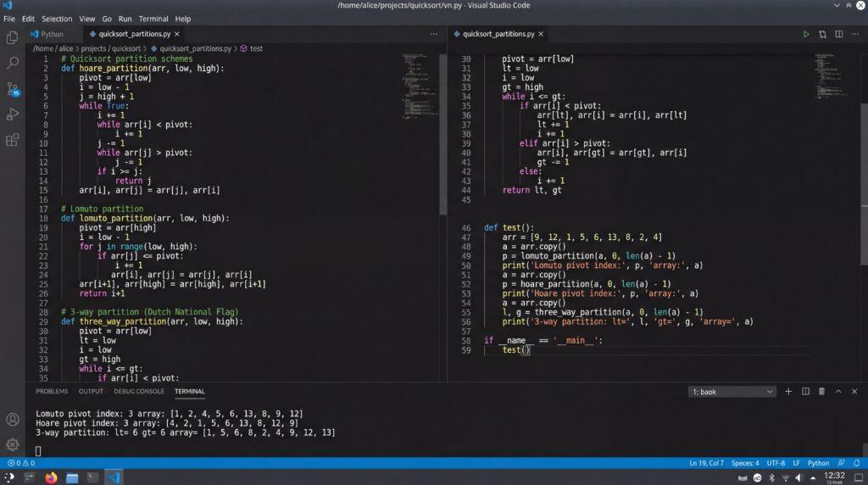
Task: Open the View menu
Action: pyautogui.click(x=87, y=19)
